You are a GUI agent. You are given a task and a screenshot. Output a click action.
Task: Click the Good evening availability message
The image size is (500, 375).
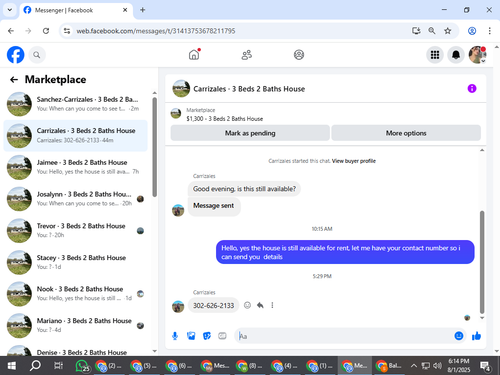click(244, 189)
